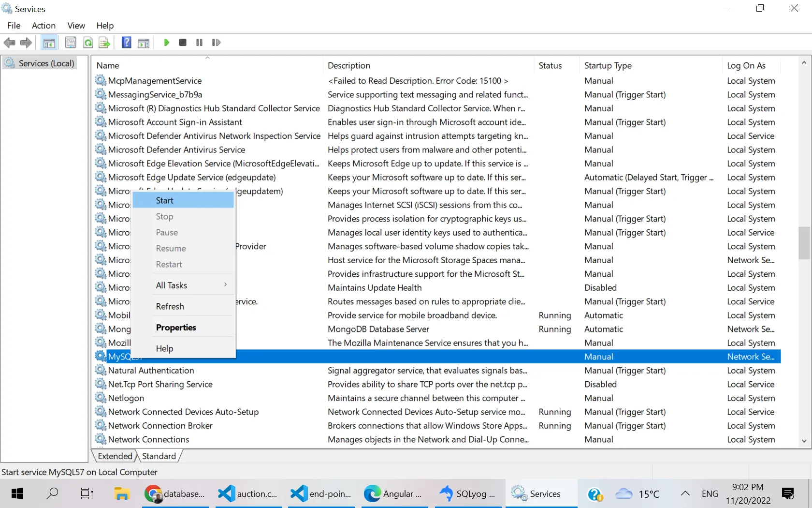Select Services (Local) tree node

(40, 63)
